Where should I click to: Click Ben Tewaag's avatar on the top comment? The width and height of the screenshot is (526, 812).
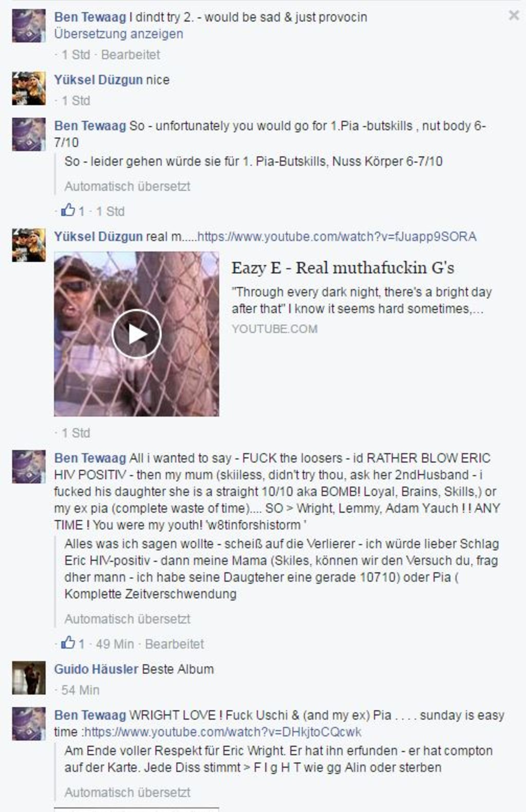click(x=29, y=26)
